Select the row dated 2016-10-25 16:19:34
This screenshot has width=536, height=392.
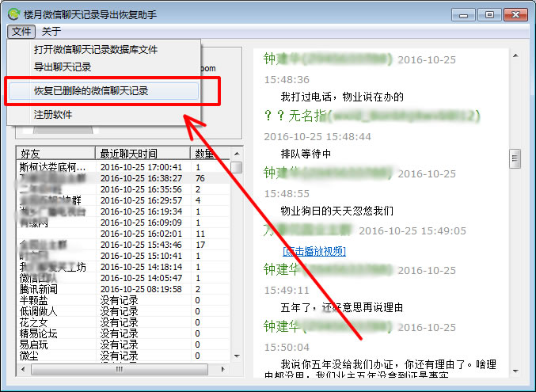124,211
